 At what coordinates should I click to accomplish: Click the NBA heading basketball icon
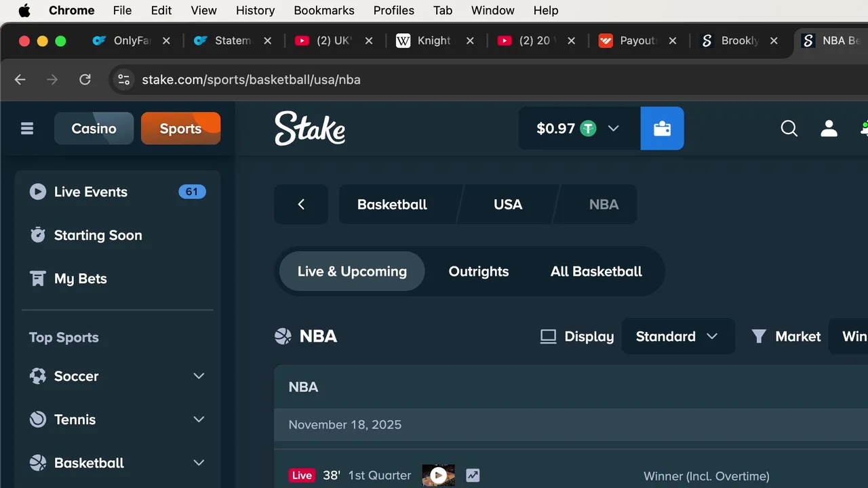coord(283,336)
